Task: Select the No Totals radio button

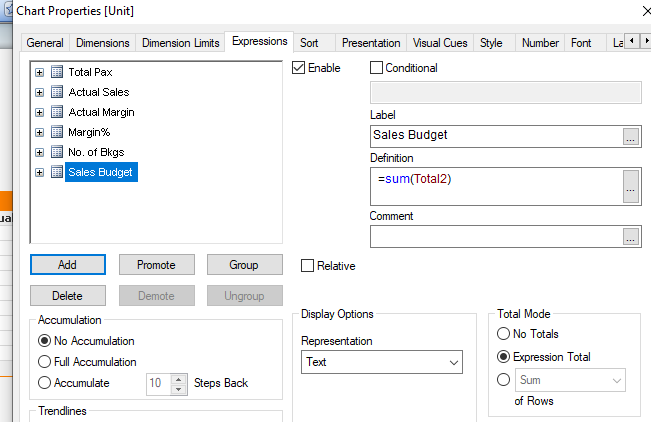Action: click(503, 334)
